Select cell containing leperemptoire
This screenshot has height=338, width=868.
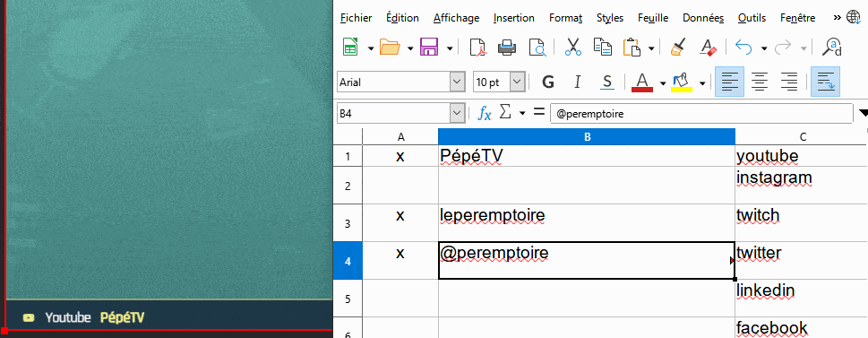pos(587,222)
